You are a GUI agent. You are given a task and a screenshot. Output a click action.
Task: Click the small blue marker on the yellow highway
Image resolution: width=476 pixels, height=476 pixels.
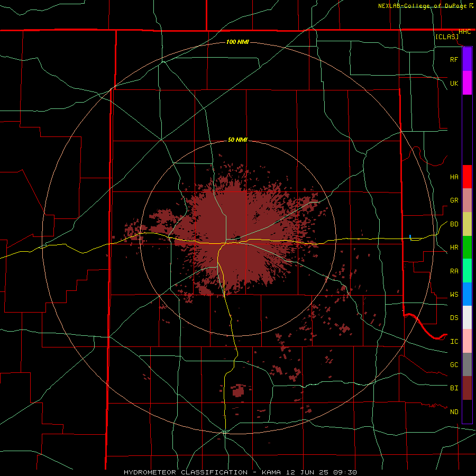point(410,236)
